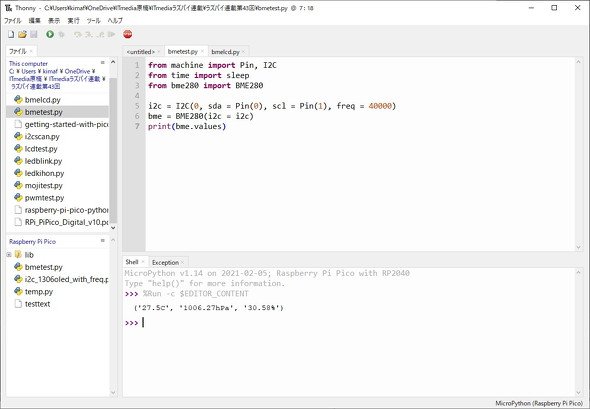Screen dimensions: 590x409
Task: Select i2cscan.py in the file list
Action: coord(42,137)
